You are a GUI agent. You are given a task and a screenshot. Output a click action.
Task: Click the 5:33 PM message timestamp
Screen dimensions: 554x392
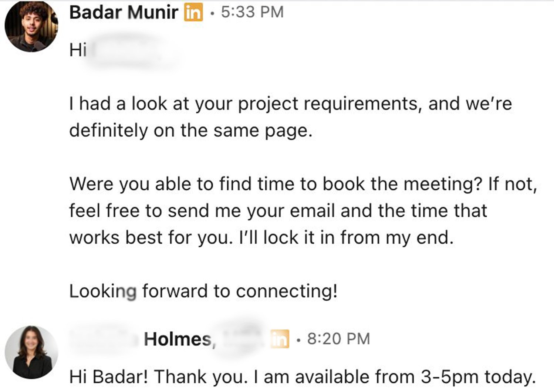pos(252,12)
